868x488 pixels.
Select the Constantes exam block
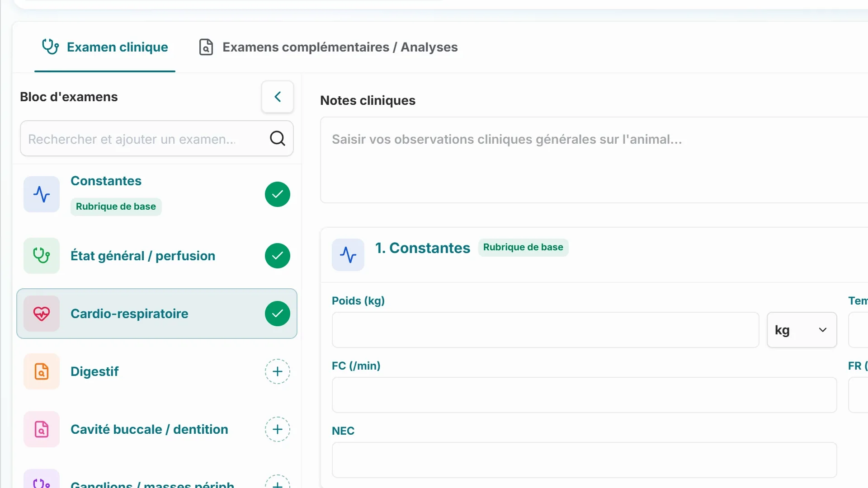point(157,194)
